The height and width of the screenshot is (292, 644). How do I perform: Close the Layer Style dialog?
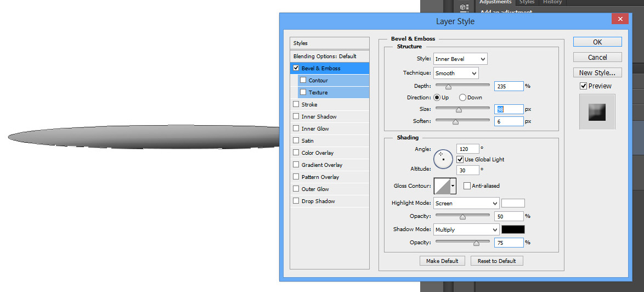[620, 20]
